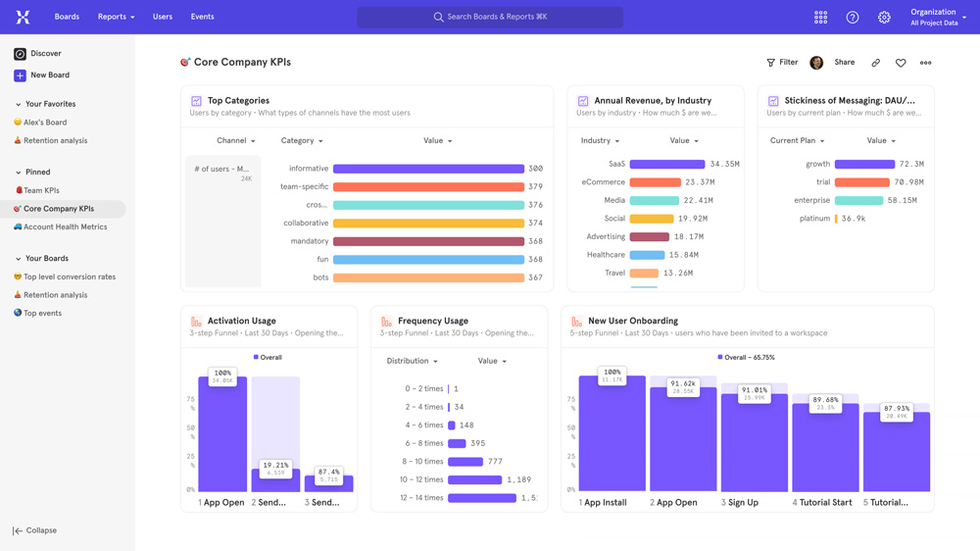Open the Industry column dropdown
Viewport: 980px width, 551px height.
[x=600, y=141]
